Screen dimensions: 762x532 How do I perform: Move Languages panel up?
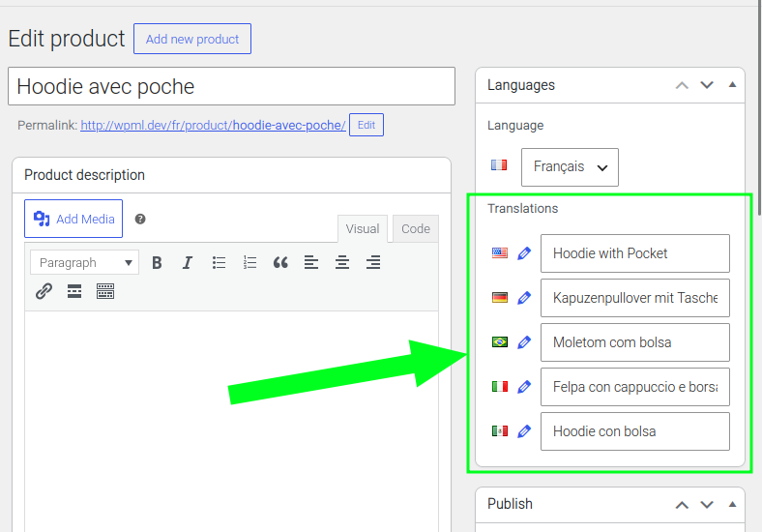[682, 85]
